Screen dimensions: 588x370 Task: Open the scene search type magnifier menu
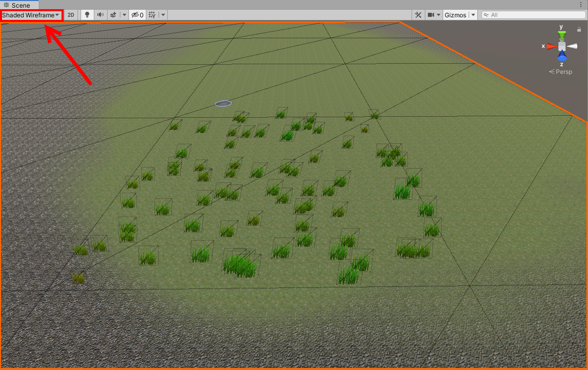[486, 15]
